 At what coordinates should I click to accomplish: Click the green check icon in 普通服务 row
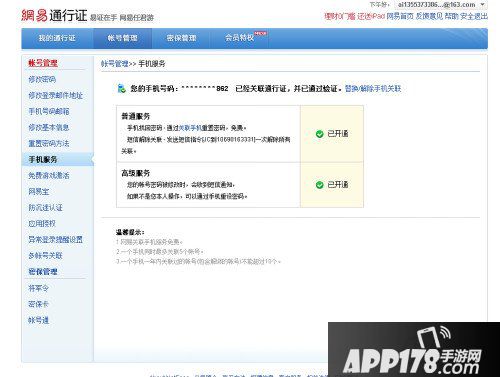(319, 134)
